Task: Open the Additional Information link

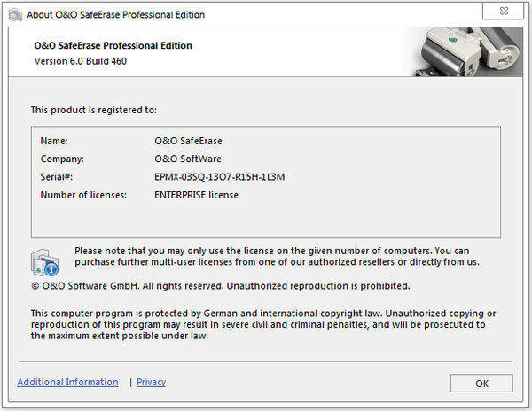Action: click(67, 382)
